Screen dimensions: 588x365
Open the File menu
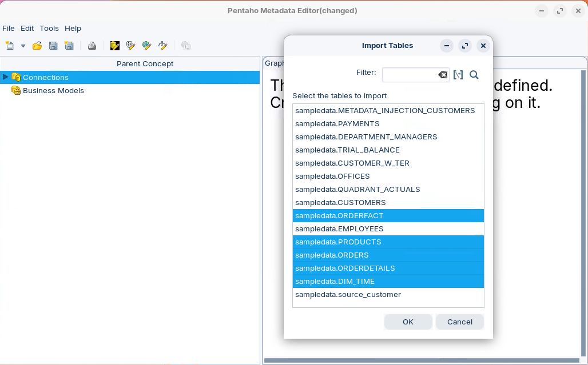point(9,28)
